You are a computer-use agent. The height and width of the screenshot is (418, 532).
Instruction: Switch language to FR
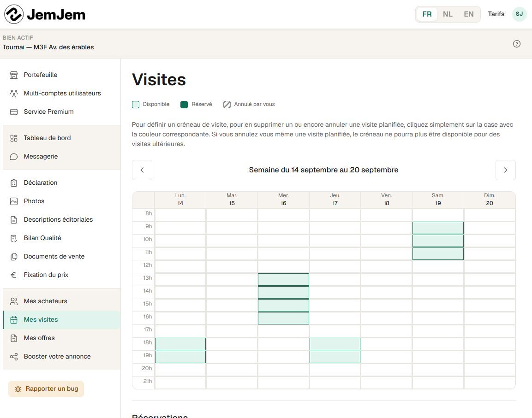click(x=427, y=14)
